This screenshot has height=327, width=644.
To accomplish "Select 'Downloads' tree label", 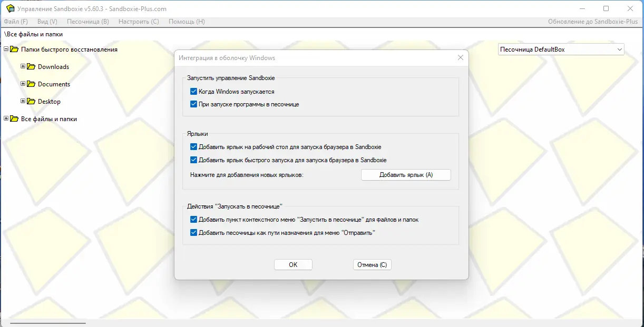I will pyautogui.click(x=54, y=67).
